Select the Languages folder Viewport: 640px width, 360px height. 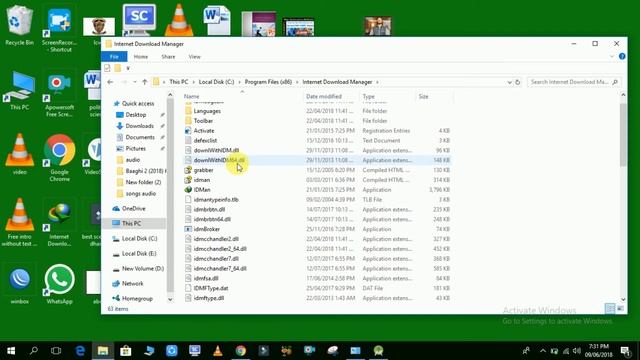coord(207,111)
